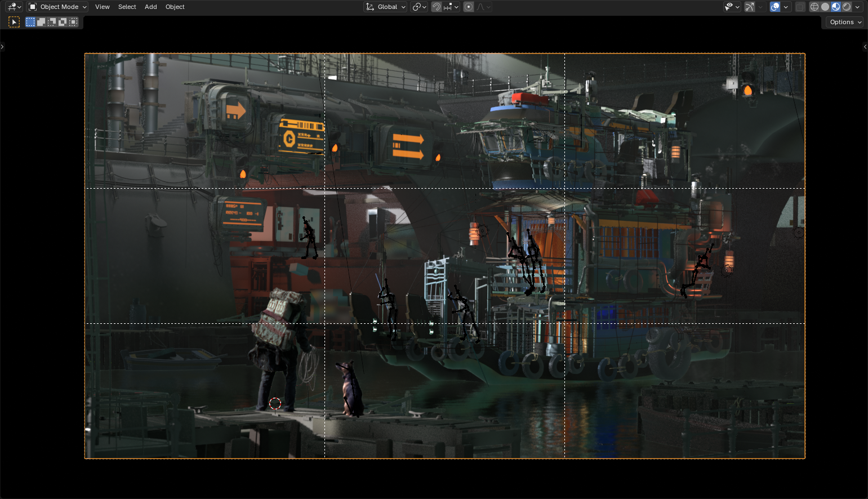The height and width of the screenshot is (499, 868).
Task: Set selection mode to new selection
Action: pos(30,22)
